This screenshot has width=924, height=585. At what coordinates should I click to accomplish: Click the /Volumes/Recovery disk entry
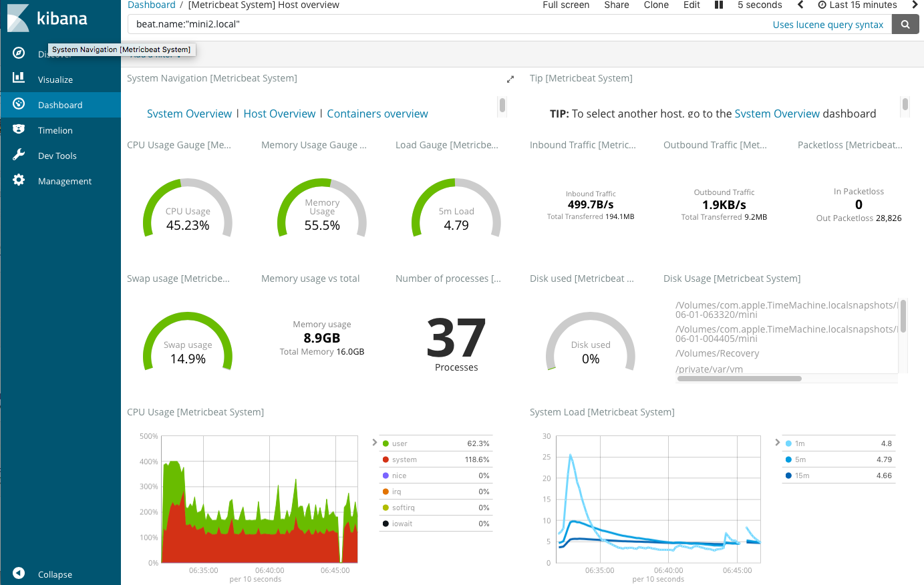coord(717,353)
